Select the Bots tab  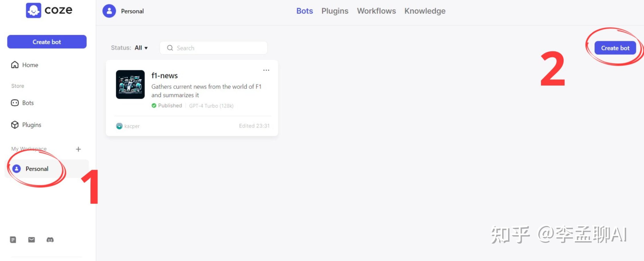click(304, 11)
